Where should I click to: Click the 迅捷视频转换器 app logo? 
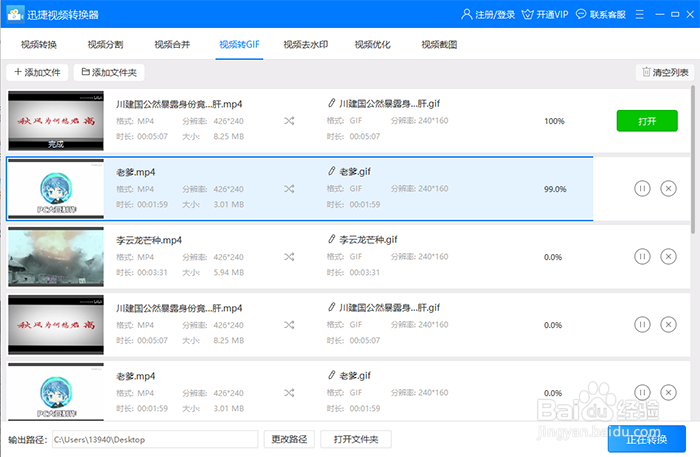point(15,14)
